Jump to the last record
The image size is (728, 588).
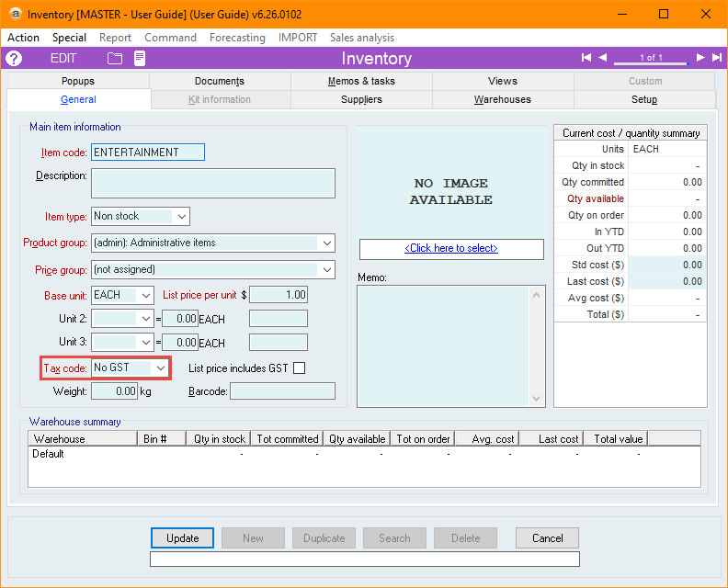click(717, 58)
